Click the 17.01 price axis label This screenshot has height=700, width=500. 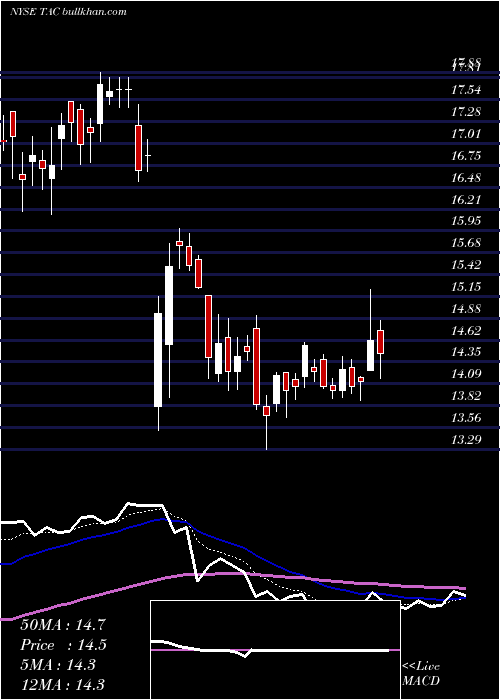point(466,133)
